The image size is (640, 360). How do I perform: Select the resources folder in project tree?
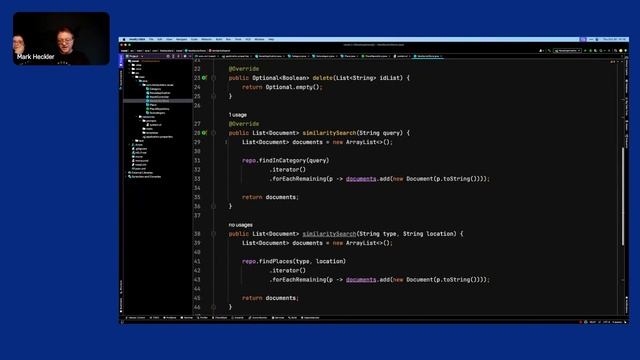(147, 117)
